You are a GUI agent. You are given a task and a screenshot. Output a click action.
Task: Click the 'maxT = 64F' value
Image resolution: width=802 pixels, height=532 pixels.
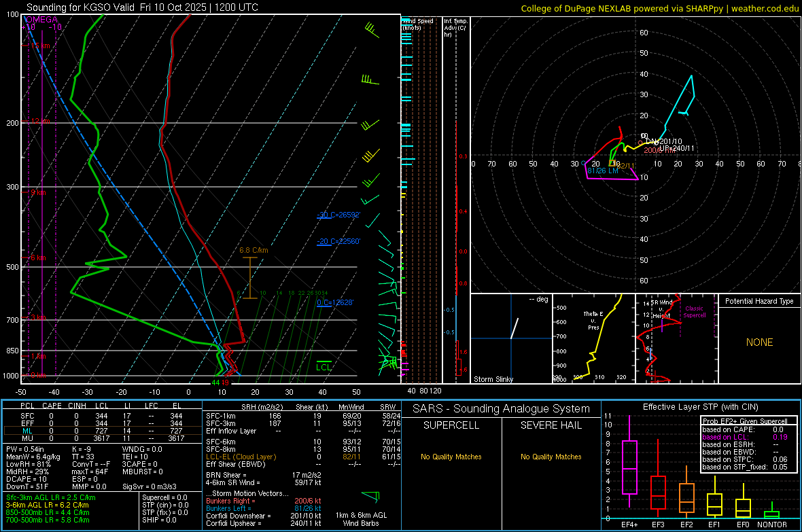90,472
